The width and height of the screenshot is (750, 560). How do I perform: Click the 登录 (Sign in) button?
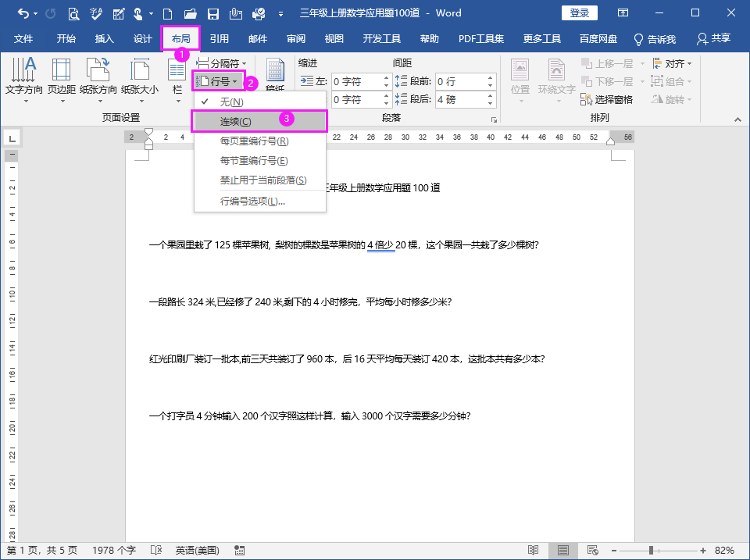[580, 12]
